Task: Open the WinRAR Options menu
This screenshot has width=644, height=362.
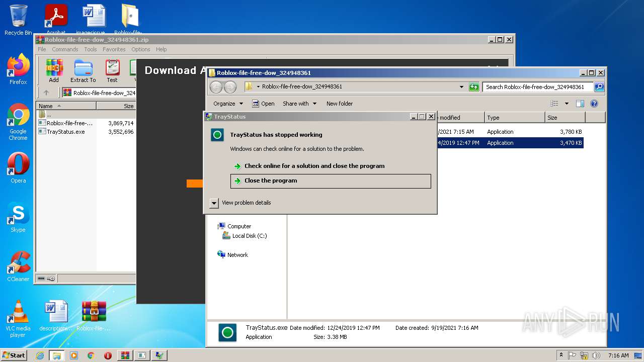Action: (141, 49)
